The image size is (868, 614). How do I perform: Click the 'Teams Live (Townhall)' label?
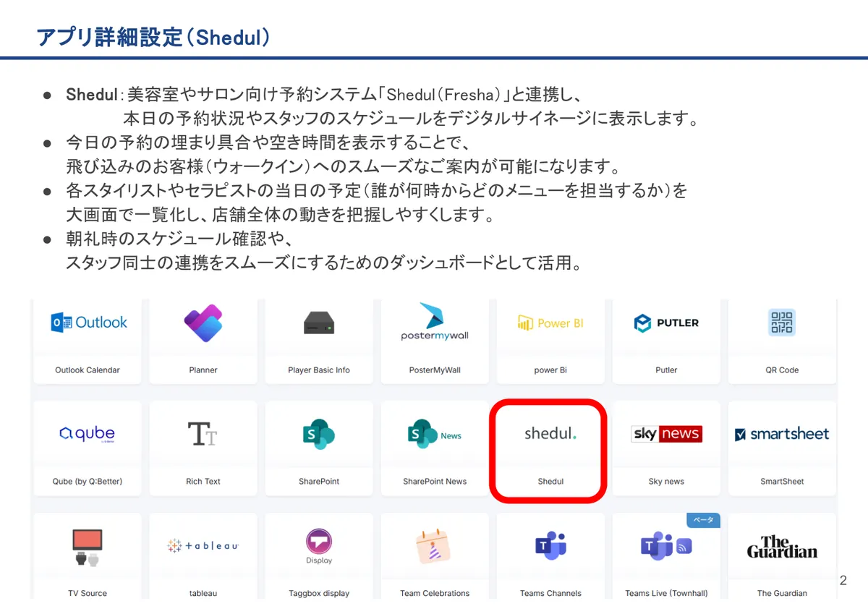[666, 593]
